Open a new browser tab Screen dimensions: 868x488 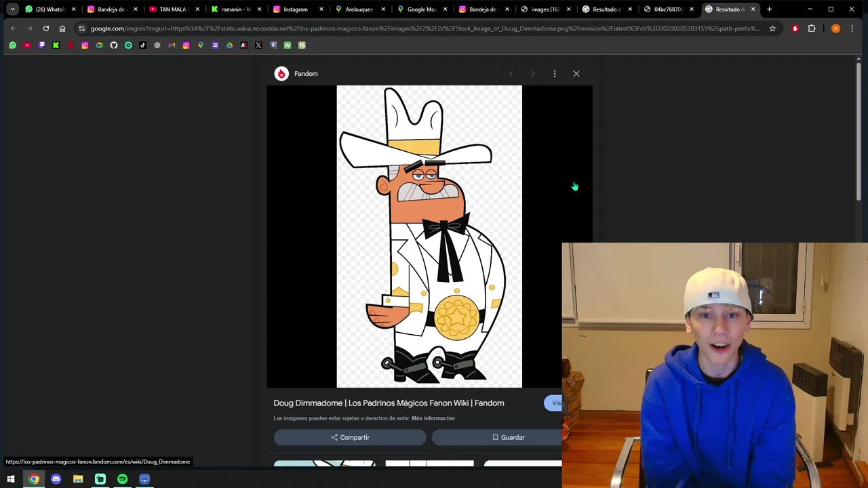pyautogui.click(x=769, y=9)
